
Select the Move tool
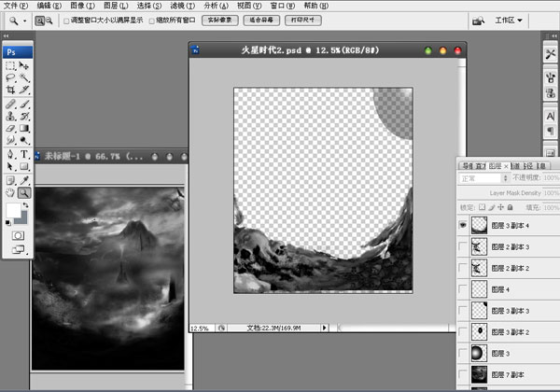(x=24, y=65)
